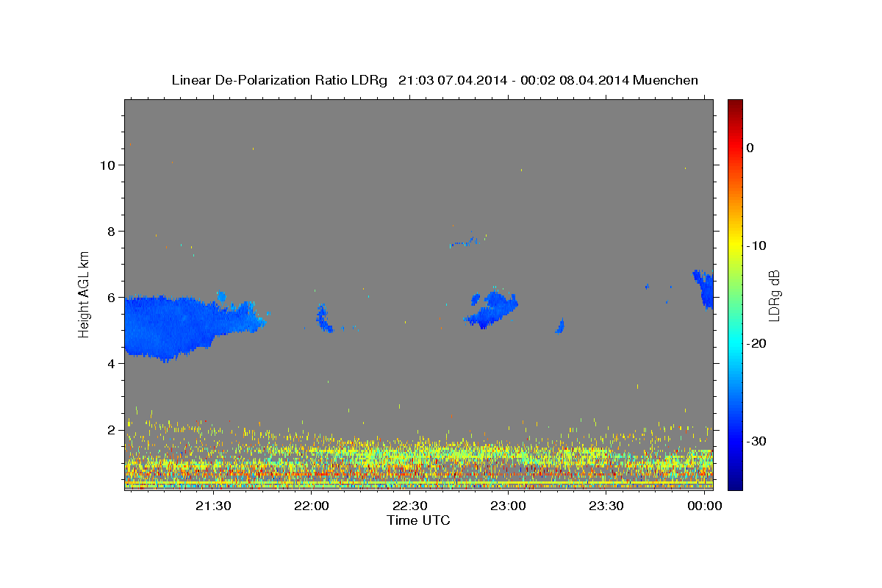The width and height of the screenshot is (882, 588).
Task: Click the blue cloud at the plot's right edge near 00:00
Action: click(704, 290)
